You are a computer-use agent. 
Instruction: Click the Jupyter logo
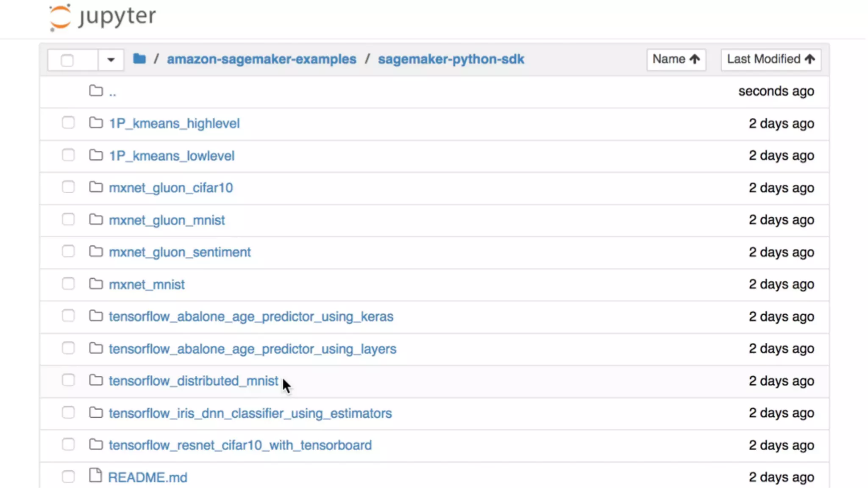pyautogui.click(x=103, y=17)
